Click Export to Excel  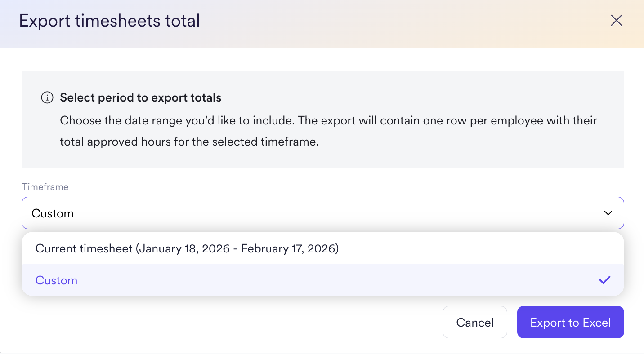(x=570, y=322)
